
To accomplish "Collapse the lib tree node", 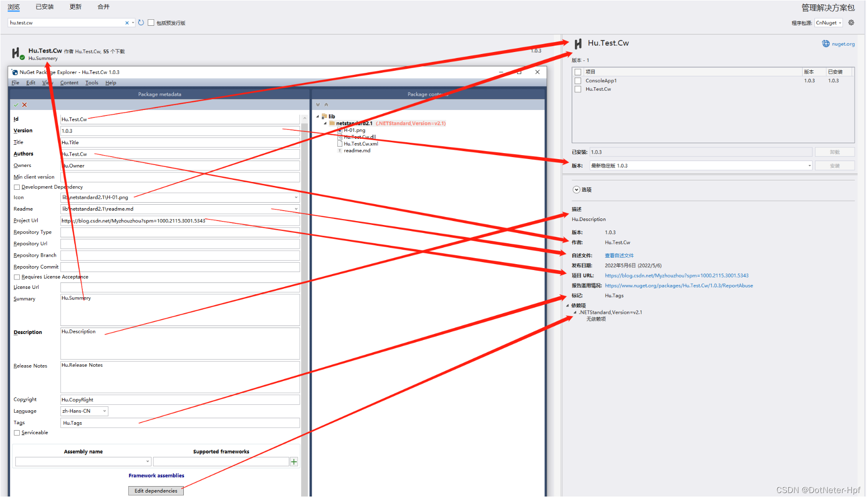I will [318, 117].
